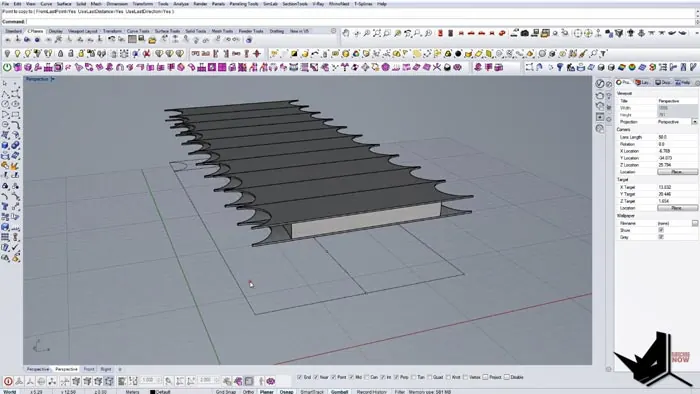Toggle Gumball in the status bar
Viewport: 700px width, 394px height.
coord(339,392)
